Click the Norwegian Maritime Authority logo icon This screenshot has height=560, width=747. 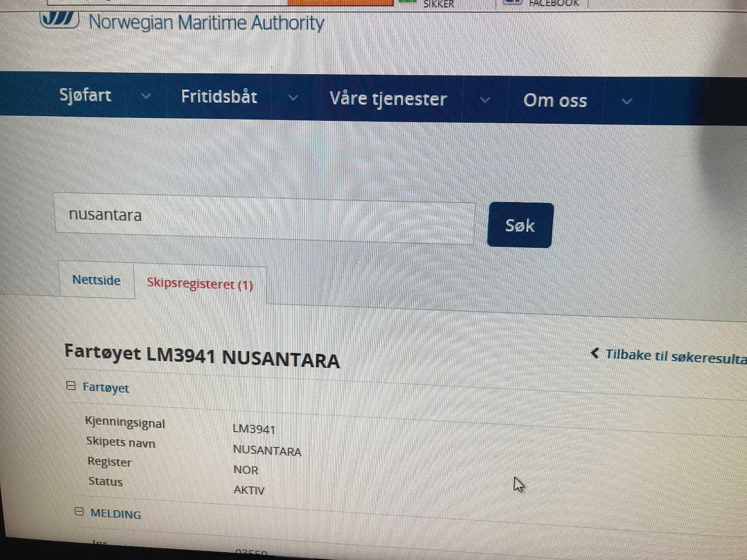(59, 20)
